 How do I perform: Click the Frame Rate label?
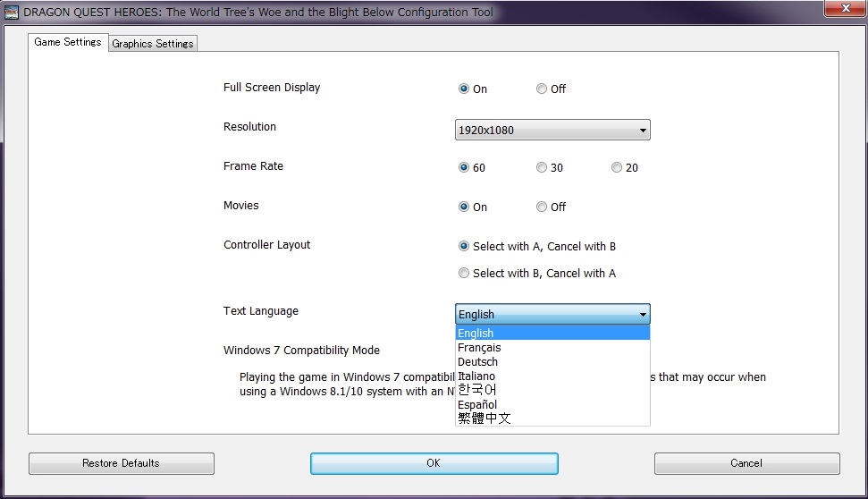click(253, 166)
